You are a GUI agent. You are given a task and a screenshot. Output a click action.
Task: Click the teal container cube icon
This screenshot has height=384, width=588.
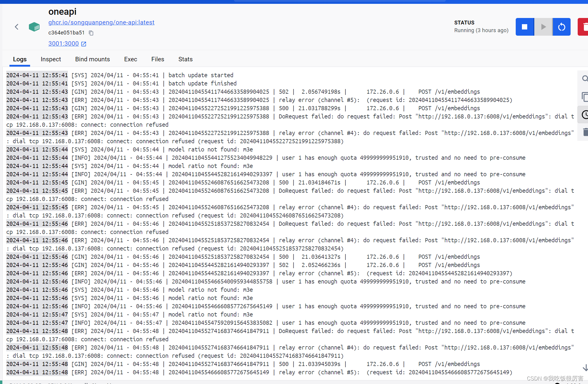(34, 27)
